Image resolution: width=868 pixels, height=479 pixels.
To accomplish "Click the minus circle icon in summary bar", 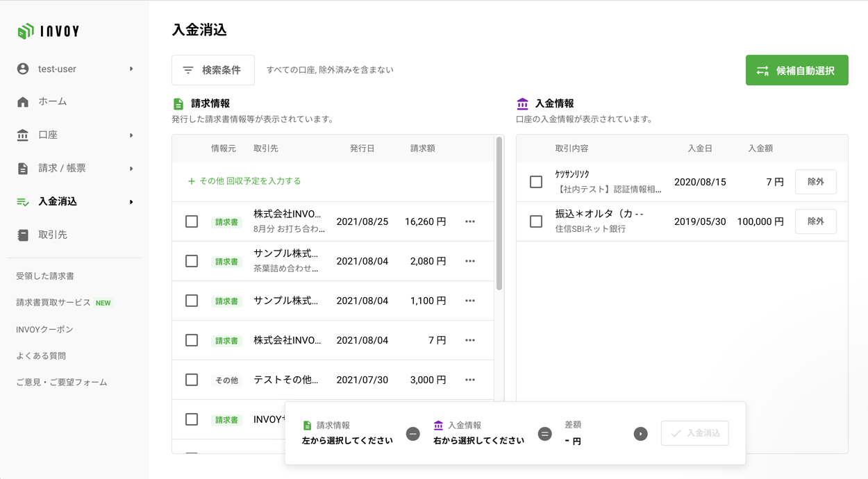I will click(x=413, y=434).
